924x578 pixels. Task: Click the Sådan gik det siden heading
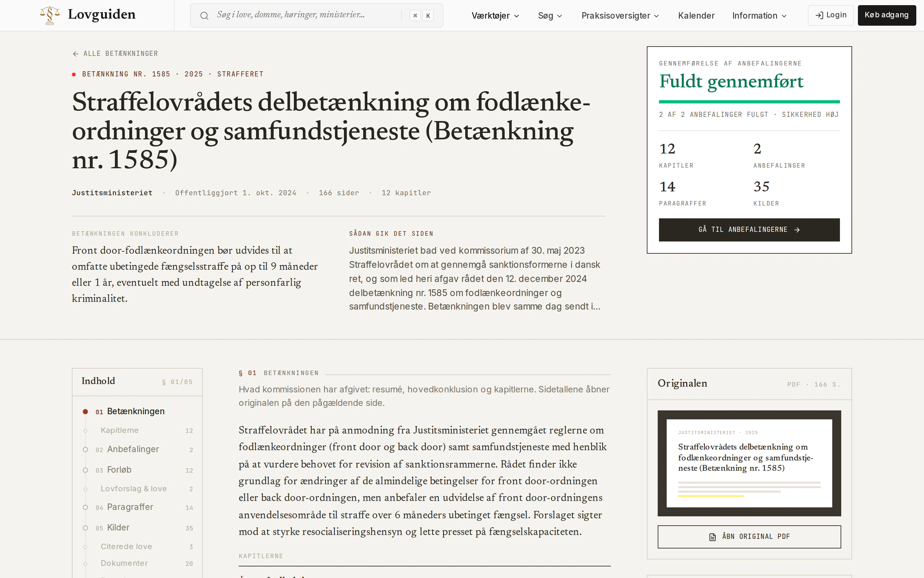tap(391, 233)
